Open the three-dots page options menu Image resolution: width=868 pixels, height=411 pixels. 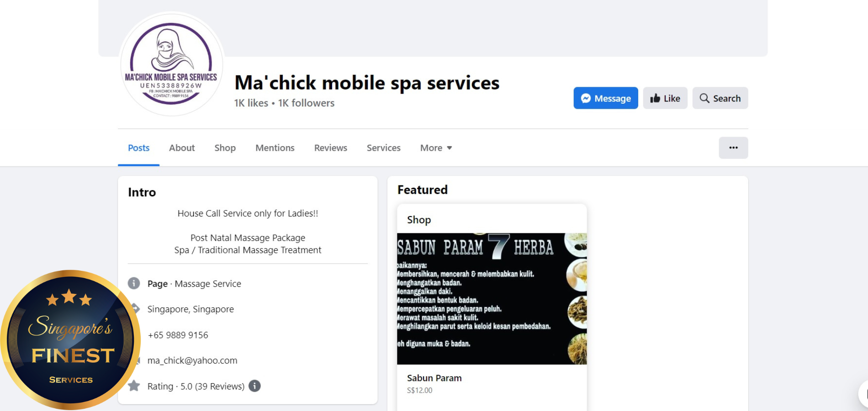[733, 148]
